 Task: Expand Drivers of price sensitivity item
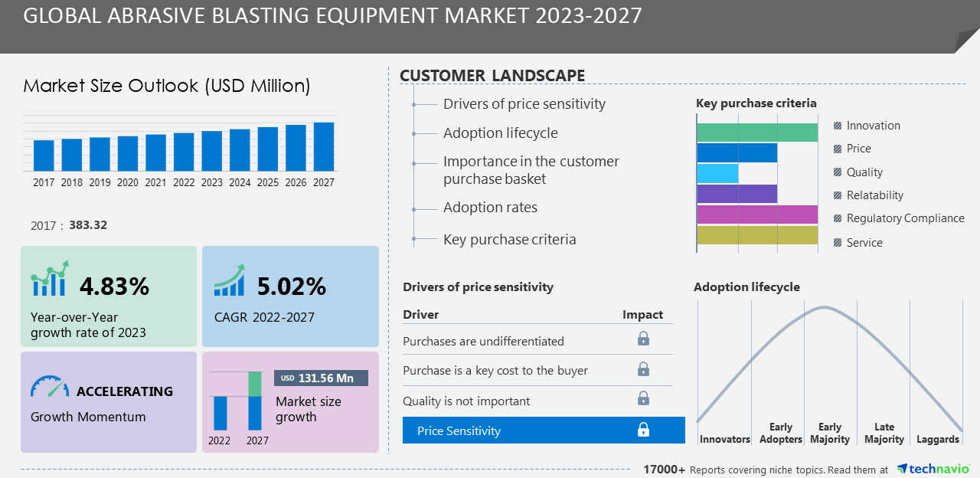click(x=524, y=104)
